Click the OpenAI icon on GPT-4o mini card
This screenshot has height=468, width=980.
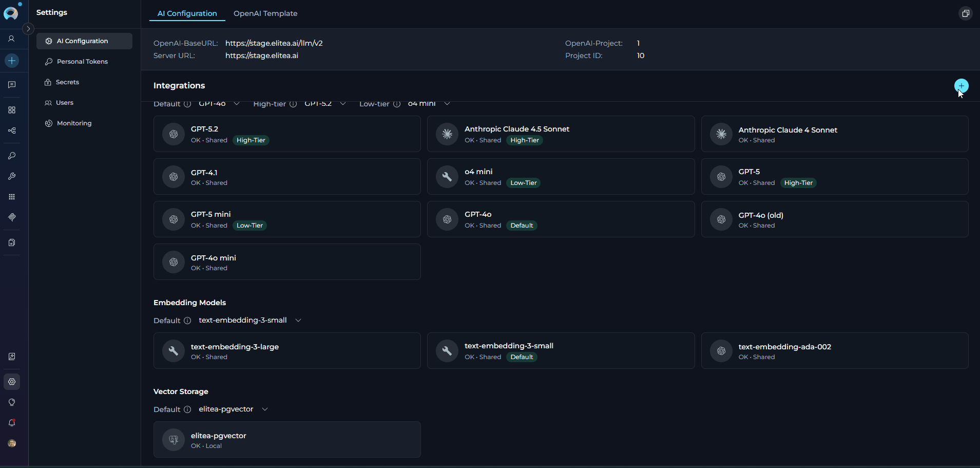tap(174, 262)
